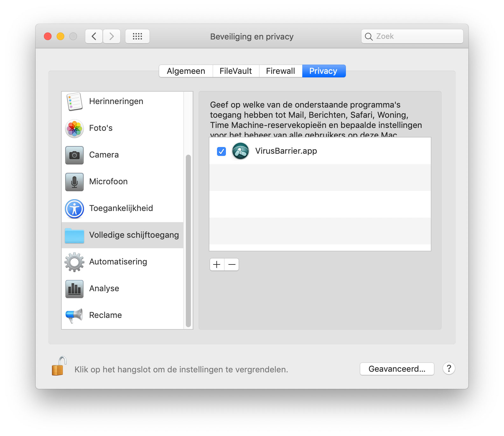This screenshot has width=504, height=436.
Task: Minimize window with yellow button
Action: click(x=60, y=36)
